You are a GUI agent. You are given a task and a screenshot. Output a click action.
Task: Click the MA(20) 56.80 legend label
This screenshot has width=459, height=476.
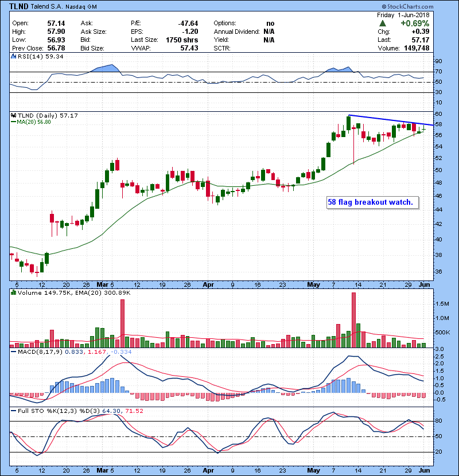coord(34,122)
